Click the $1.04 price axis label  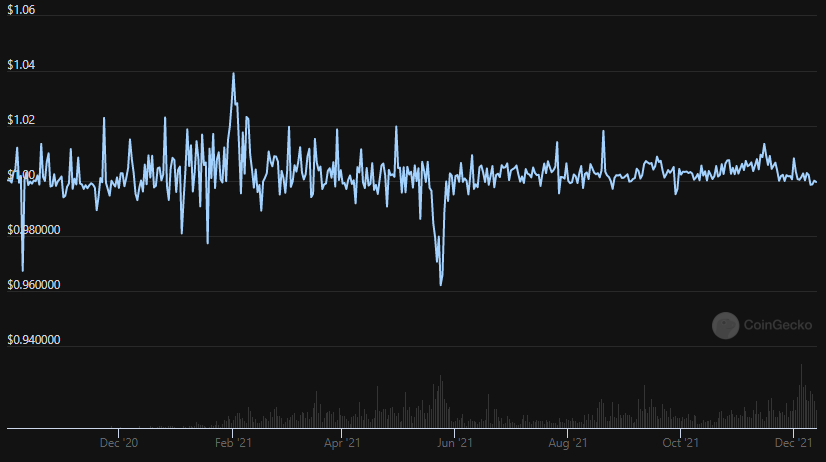pos(21,65)
